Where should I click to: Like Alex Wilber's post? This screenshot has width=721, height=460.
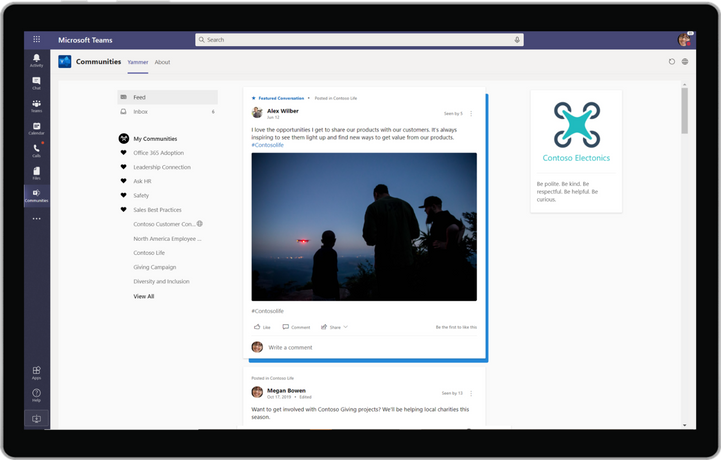point(262,327)
